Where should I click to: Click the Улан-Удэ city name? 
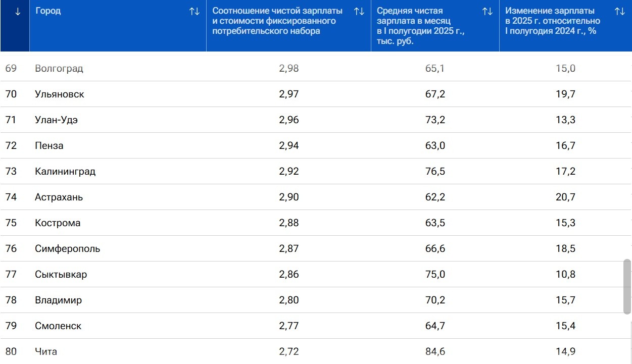pos(56,120)
